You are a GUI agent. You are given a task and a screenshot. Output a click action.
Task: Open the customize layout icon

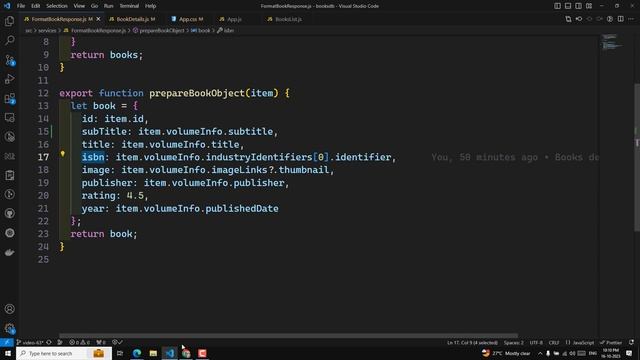click(x=589, y=6)
